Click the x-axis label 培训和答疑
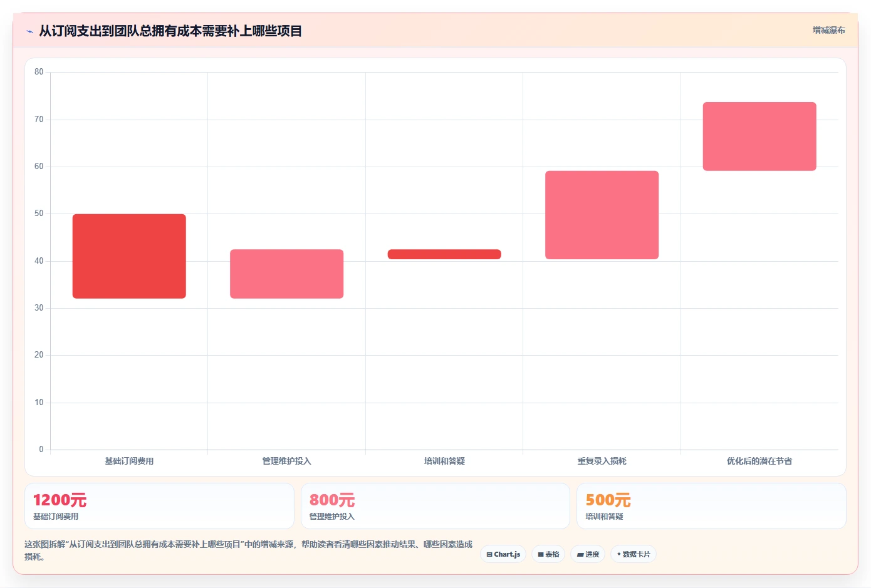The image size is (871, 588). [444, 461]
